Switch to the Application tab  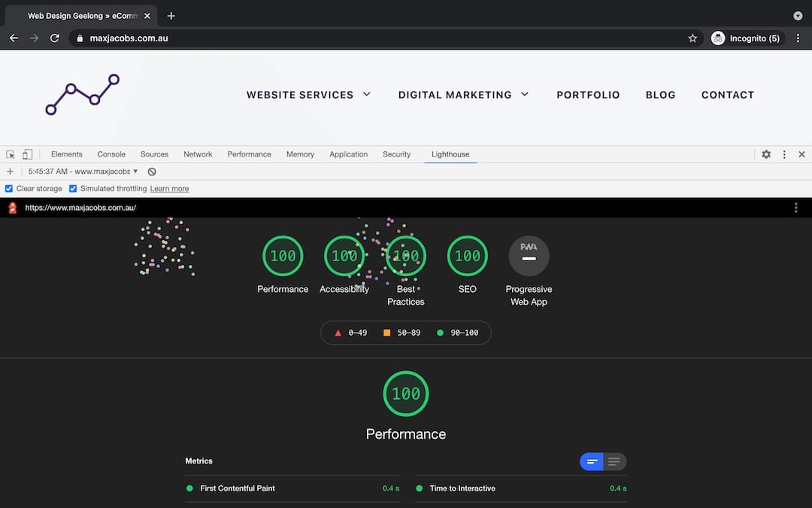(349, 154)
